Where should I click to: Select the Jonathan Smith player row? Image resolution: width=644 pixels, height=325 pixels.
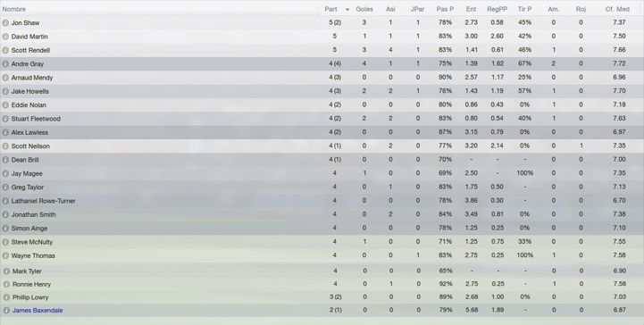pos(322,214)
